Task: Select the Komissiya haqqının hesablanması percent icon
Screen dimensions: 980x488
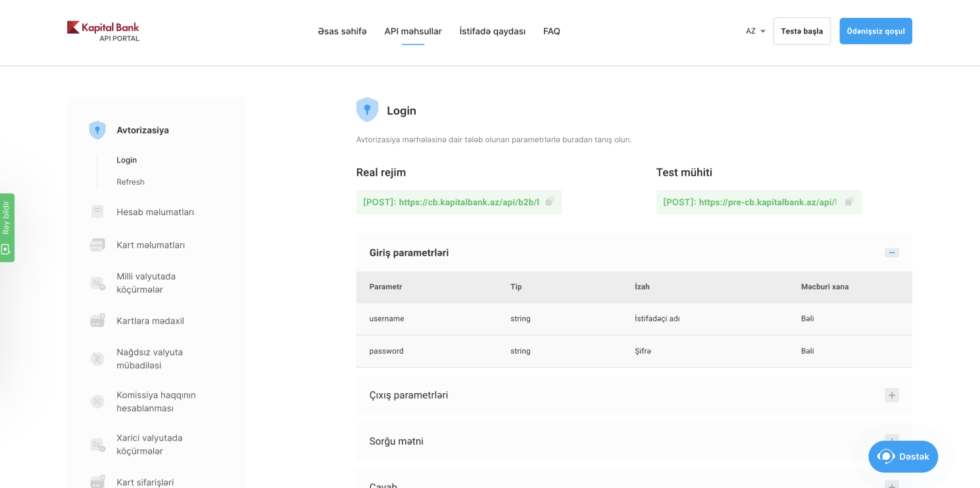Action: pyautogui.click(x=97, y=401)
